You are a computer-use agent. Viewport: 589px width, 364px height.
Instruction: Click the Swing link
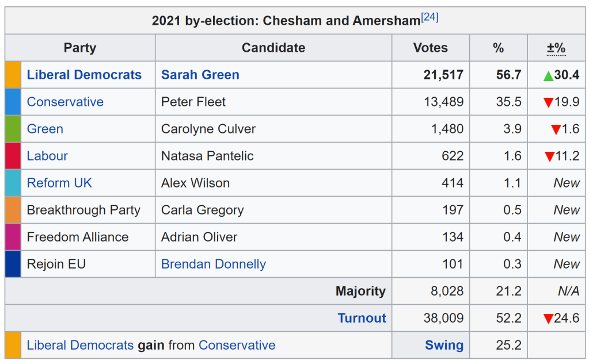click(x=444, y=345)
